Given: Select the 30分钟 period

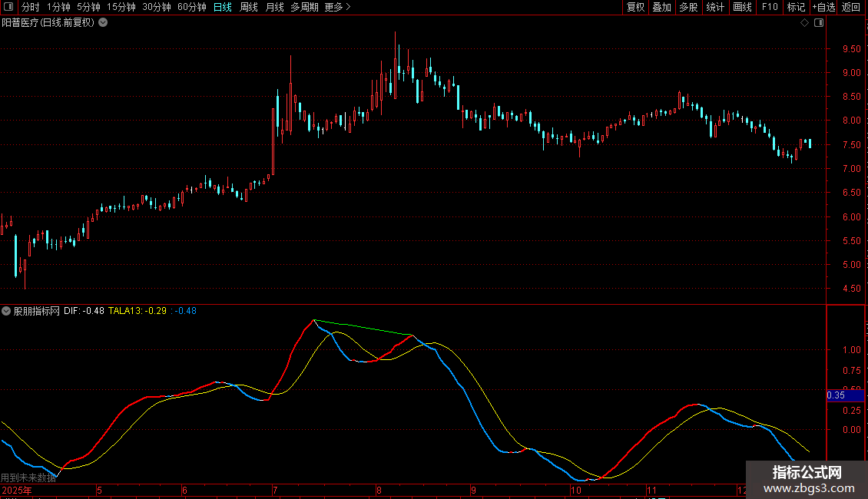Looking at the screenshot, I should (x=156, y=7).
